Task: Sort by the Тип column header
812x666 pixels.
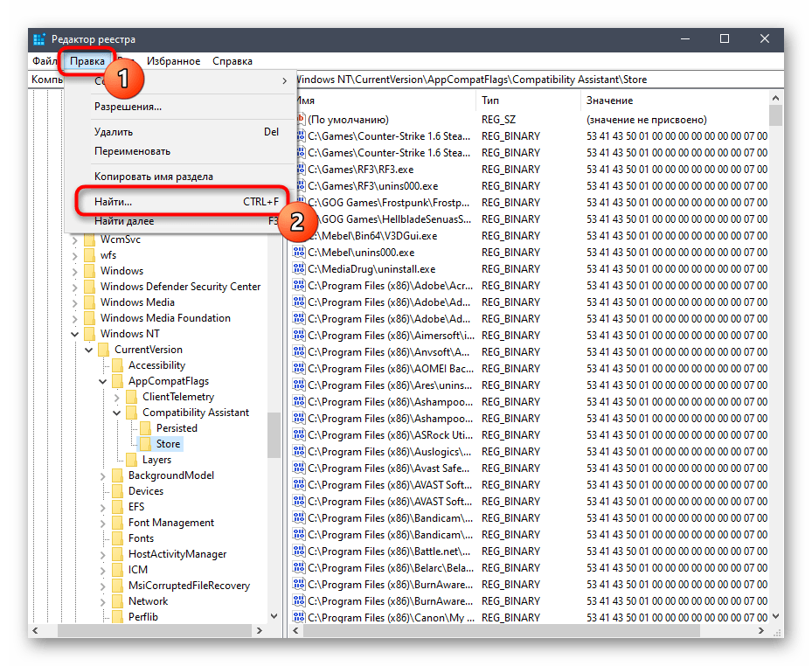Action: tap(528, 101)
